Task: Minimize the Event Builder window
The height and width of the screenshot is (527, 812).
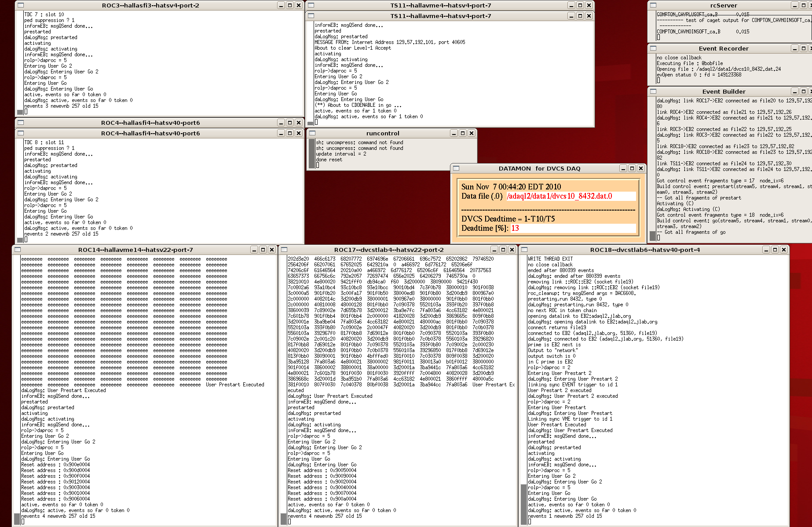Action: (x=795, y=91)
